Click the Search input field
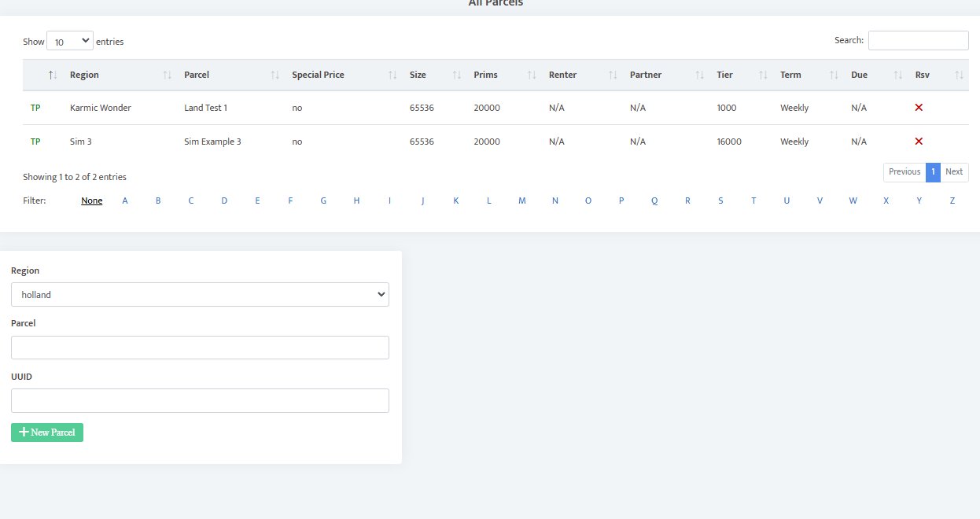This screenshot has height=519, width=980. coord(918,40)
